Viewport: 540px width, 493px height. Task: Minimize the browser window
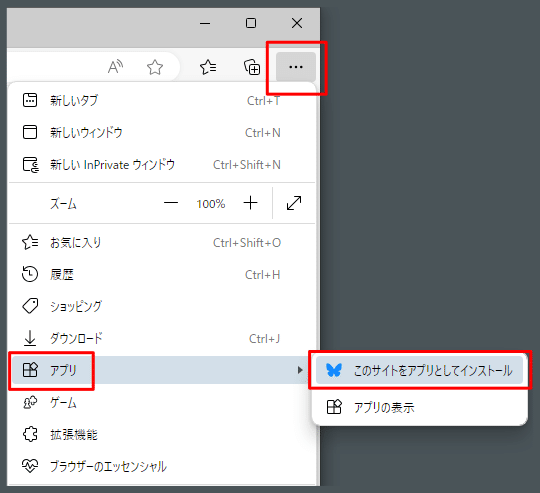(x=205, y=23)
